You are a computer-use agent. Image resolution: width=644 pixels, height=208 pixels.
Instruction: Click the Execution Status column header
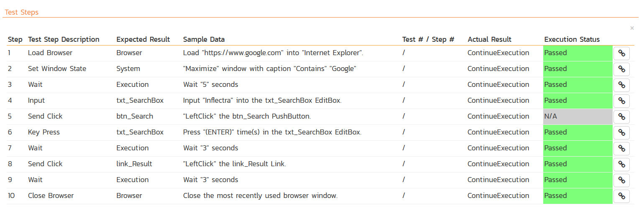point(572,40)
